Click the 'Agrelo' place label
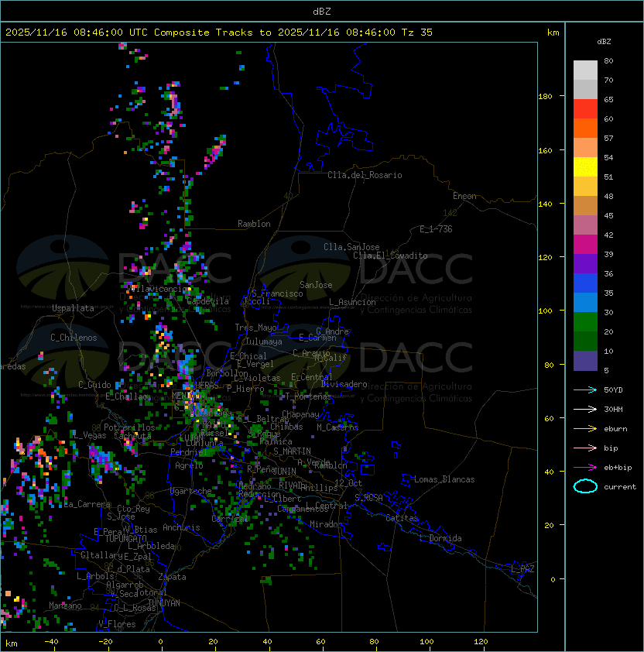Screen dimensions: 644x652 tap(189, 465)
